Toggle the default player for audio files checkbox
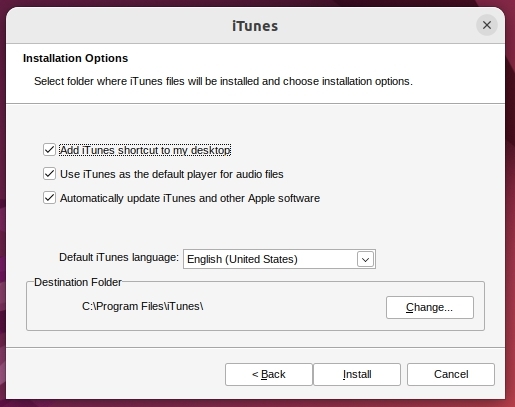This screenshot has width=515, height=407. pyautogui.click(x=49, y=174)
